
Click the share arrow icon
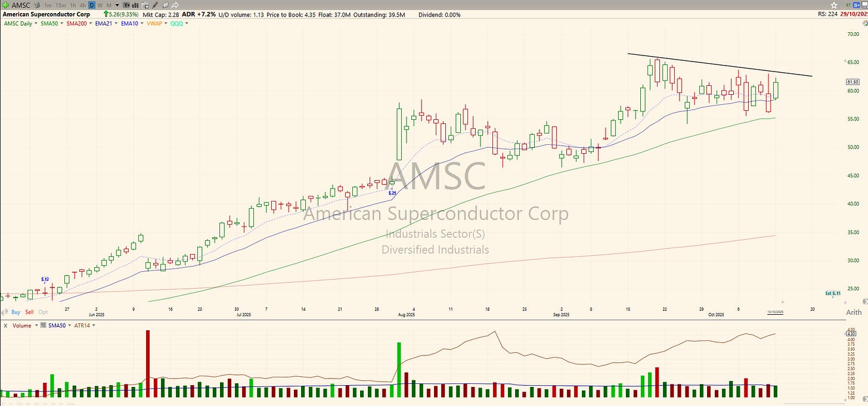tap(175, 5)
